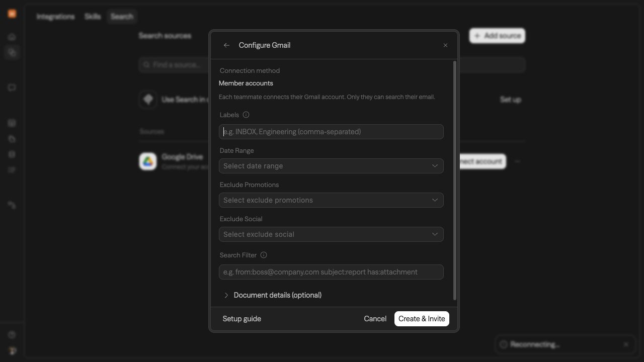This screenshot has width=644, height=362.
Task: Open the Home icon in sidebar
Action: 12,37
